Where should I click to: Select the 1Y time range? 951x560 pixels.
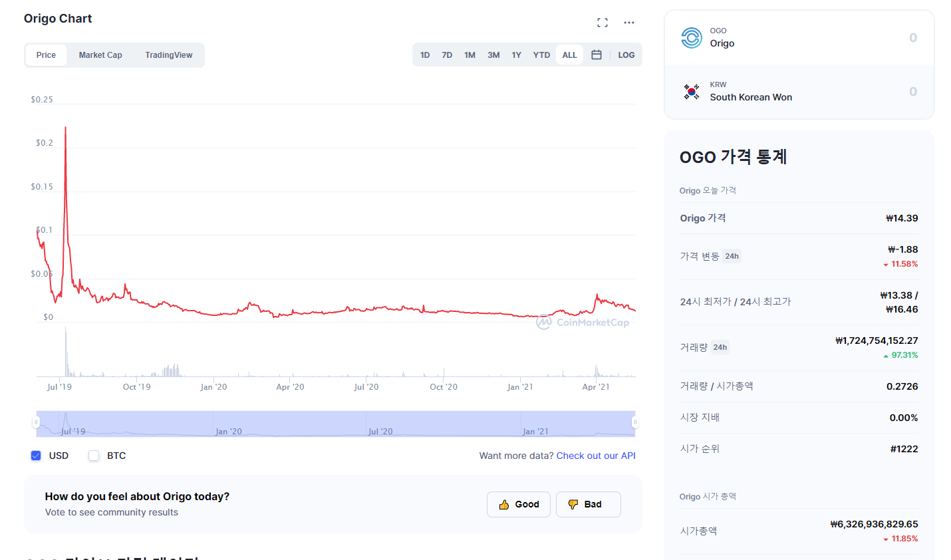click(x=516, y=55)
